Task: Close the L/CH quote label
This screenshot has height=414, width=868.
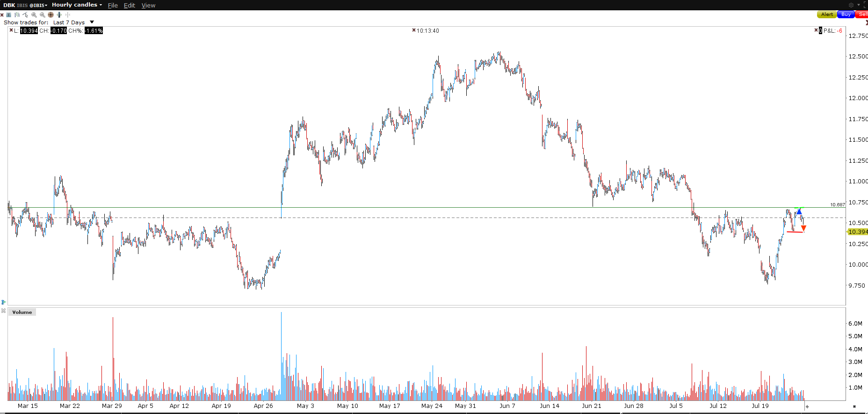Action: (11, 30)
